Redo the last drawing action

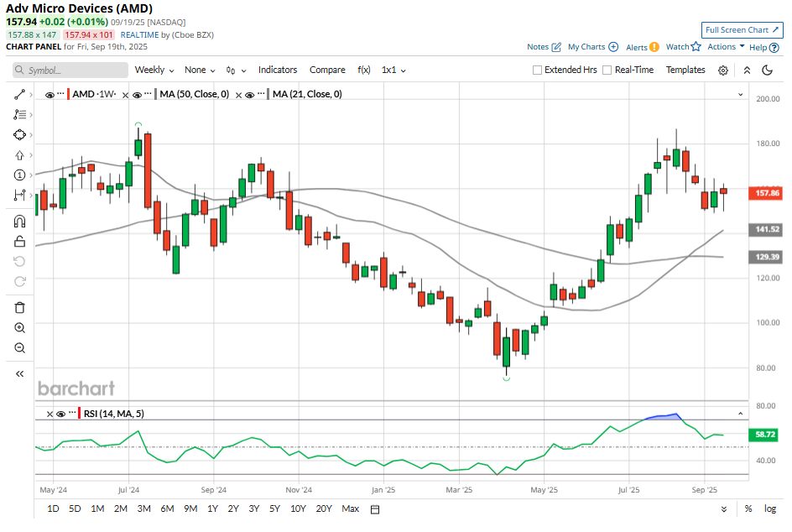pyautogui.click(x=19, y=281)
